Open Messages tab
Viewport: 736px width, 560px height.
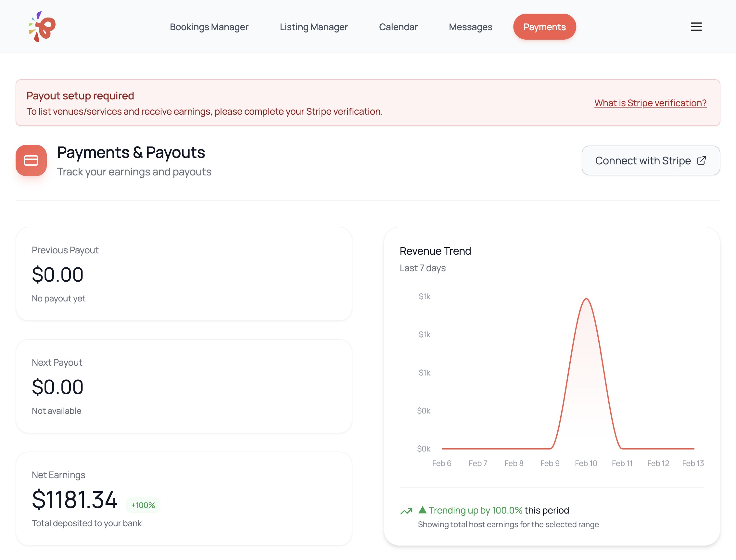pos(470,27)
